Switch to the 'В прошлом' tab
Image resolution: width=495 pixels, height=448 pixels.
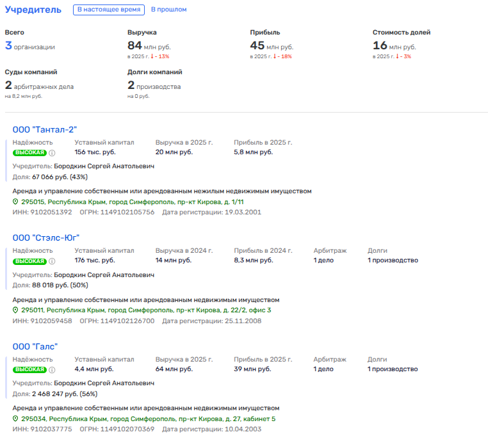169,10
